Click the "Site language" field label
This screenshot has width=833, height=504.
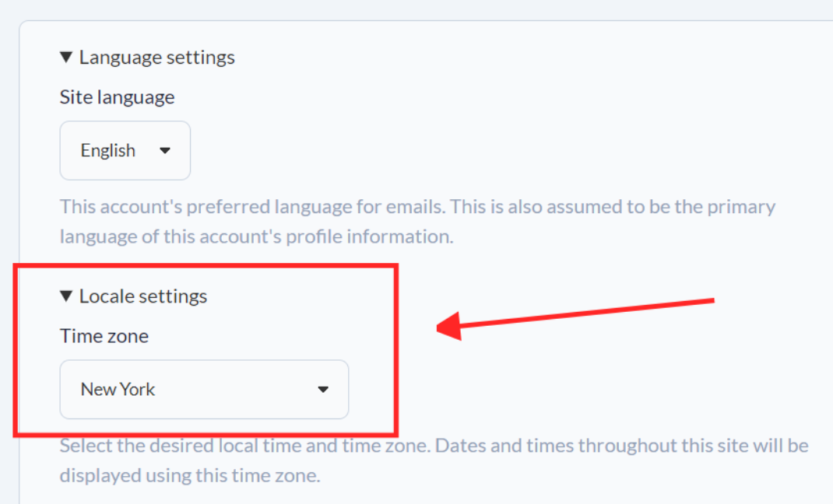pos(117,97)
